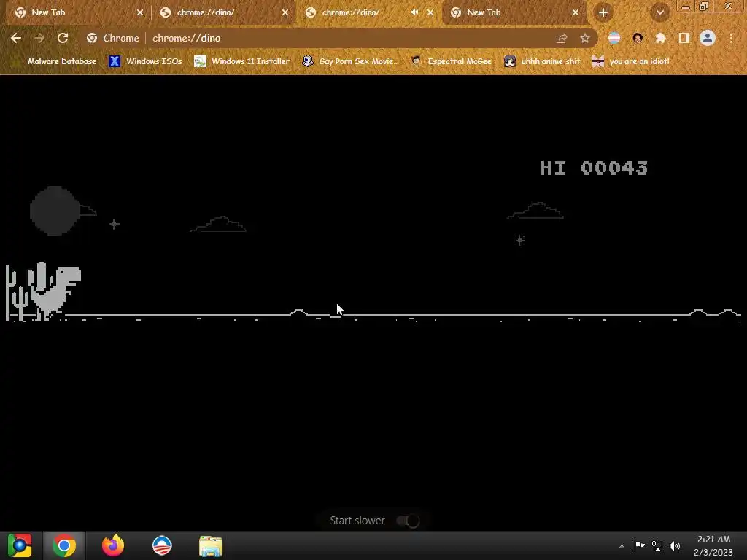The width and height of the screenshot is (747, 560).
Task: Open the Extensions puzzle piece menu
Action: (661, 38)
